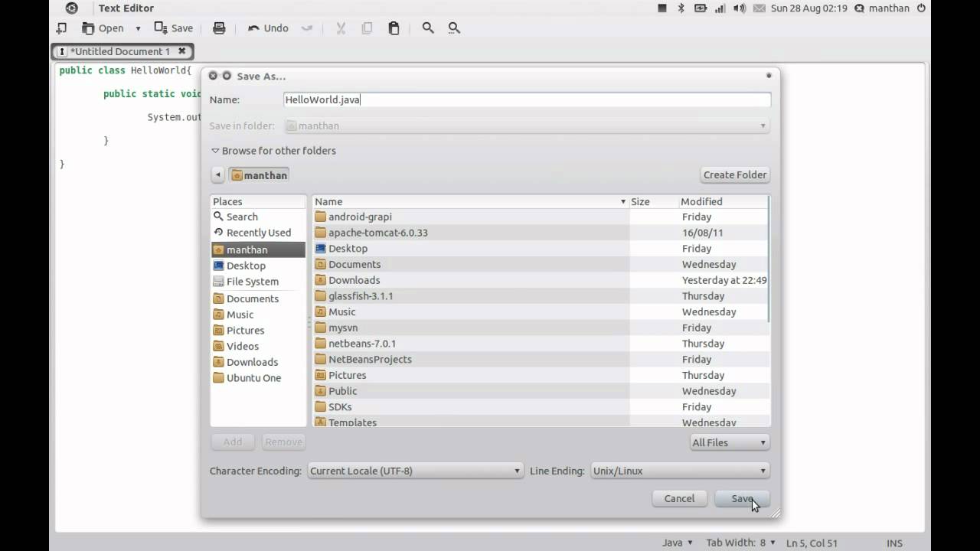The width and height of the screenshot is (980, 551).
Task: Click the New Document icon in toolbar
Action: click(x=61, y=28)
